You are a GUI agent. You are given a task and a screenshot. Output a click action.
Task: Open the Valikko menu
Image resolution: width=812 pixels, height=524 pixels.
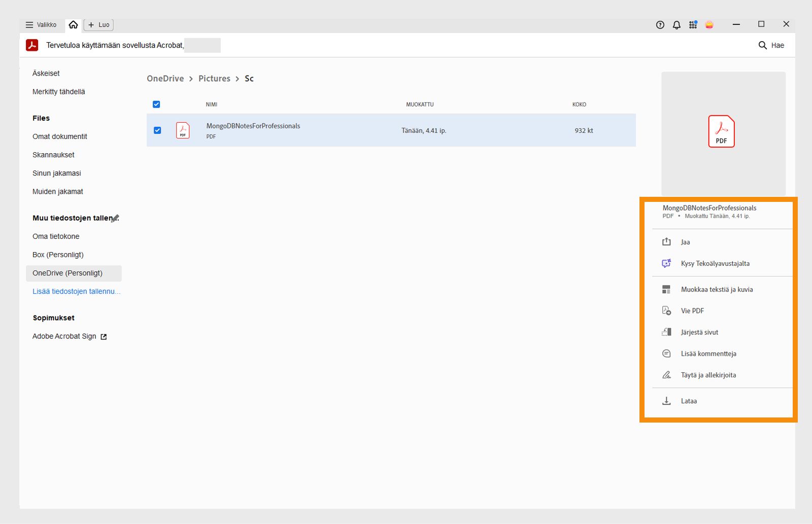pyautogui.click(x=41, y=24)
